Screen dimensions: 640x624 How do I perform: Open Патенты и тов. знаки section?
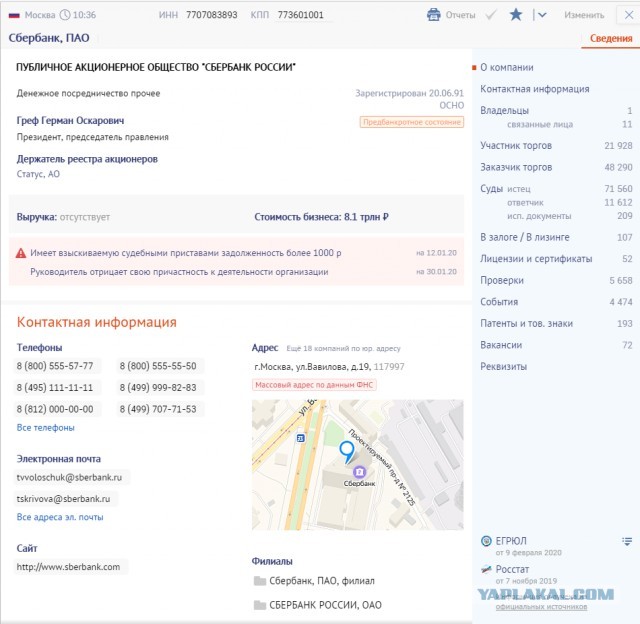pos(527,324)
